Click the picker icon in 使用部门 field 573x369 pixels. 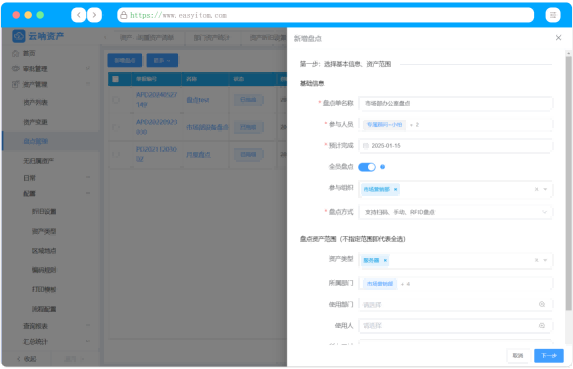[x=542, y=304]
